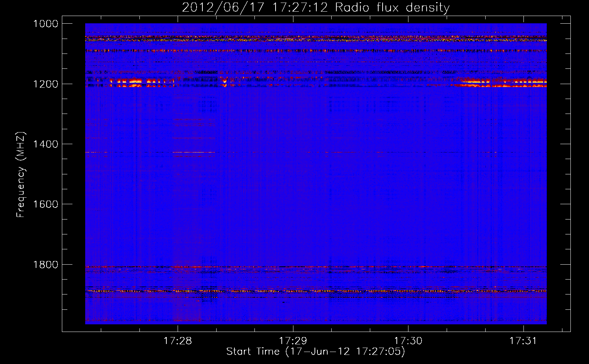Screen dimensions: 589x364
Task: Click the 17:30 time tick label
Action: tap(408, 341)
